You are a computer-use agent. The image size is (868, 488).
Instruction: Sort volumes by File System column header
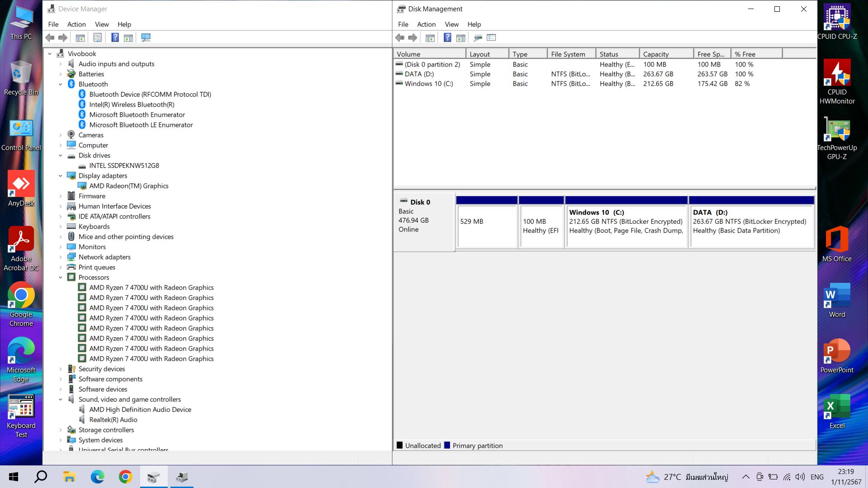[571, 54]
